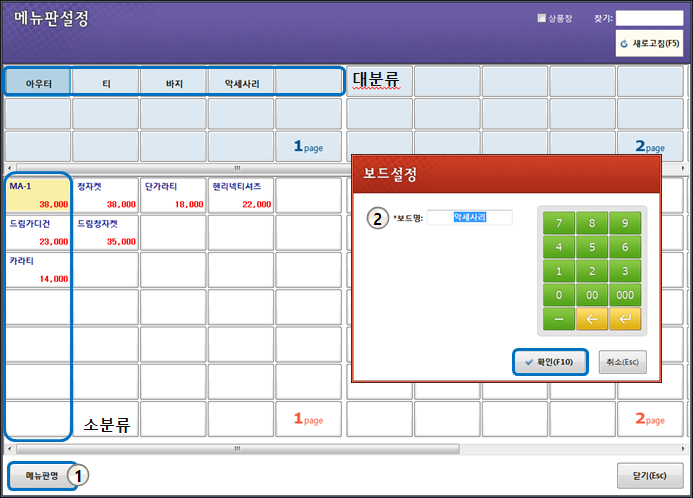Viewport: 693px width, 498px height.
Task: Click the keypad minus key
Action: 559,319
